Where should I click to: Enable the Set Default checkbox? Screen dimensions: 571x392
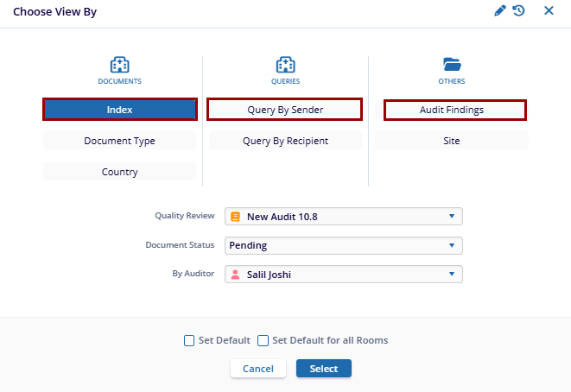(x=189, y=341)
